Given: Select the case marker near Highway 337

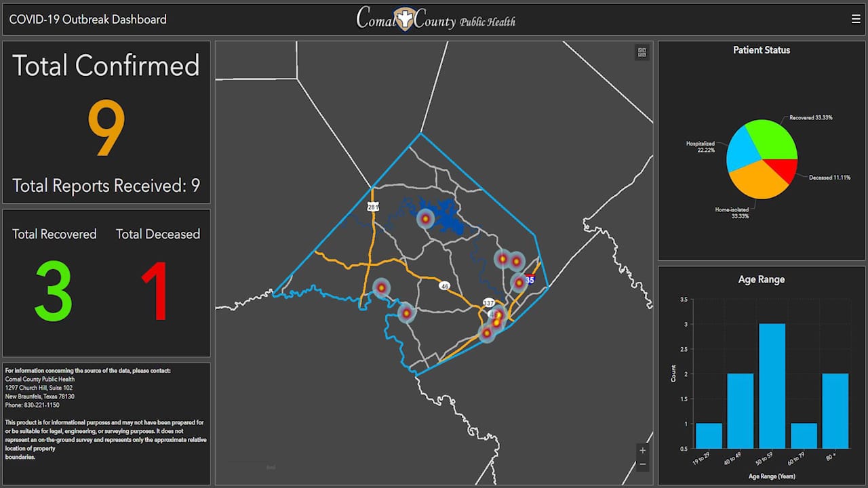Looking at the screenshot, I should click(x=498, y=314).
